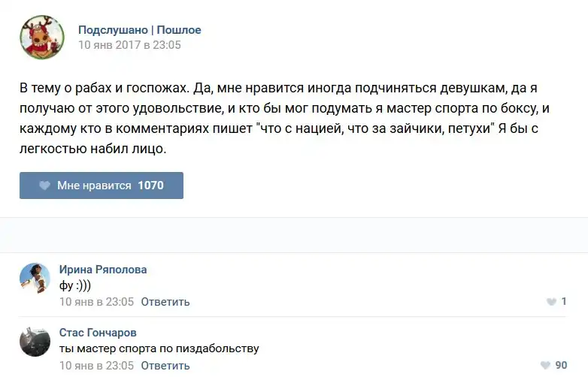Click the comment text starting "ты мастер спорта"

[x=159, y=348]
